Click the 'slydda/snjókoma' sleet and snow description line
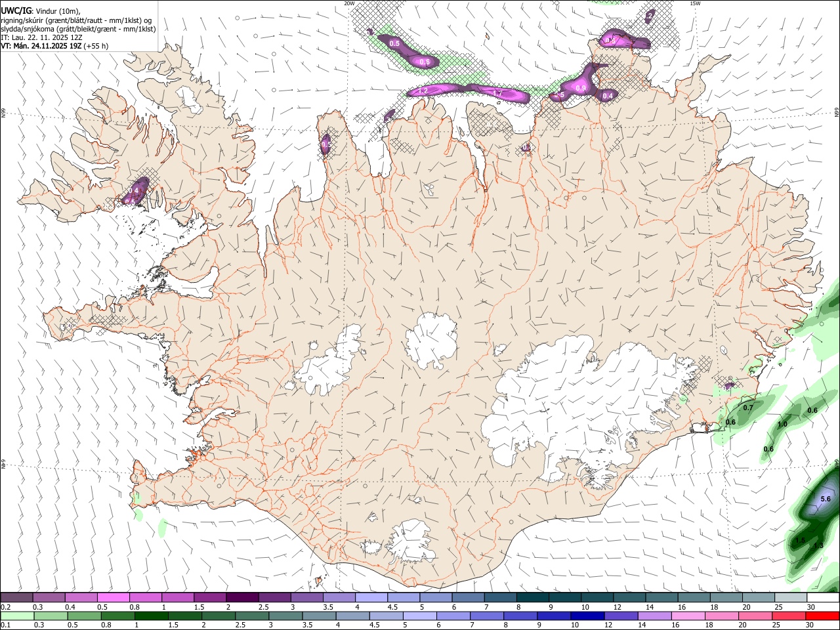This screenshot has width=840, height=630. tap(78, 29)
